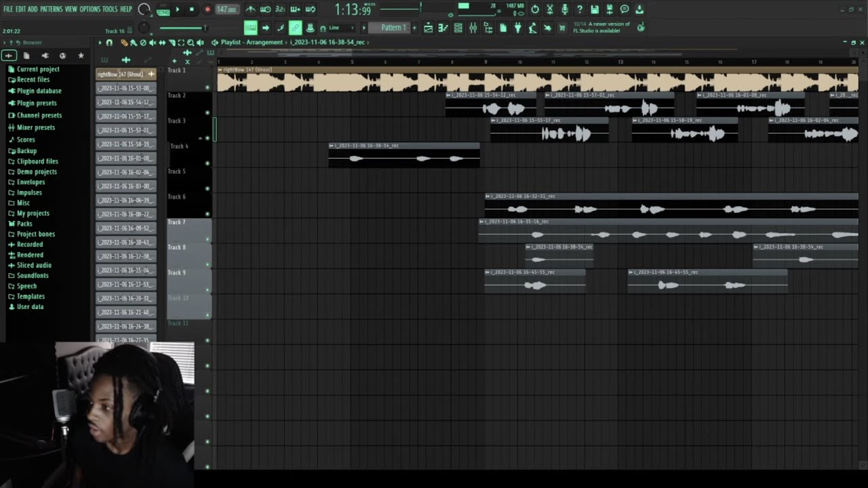Open the Mixer icon

pyautogui.click(x=473, y=28)
